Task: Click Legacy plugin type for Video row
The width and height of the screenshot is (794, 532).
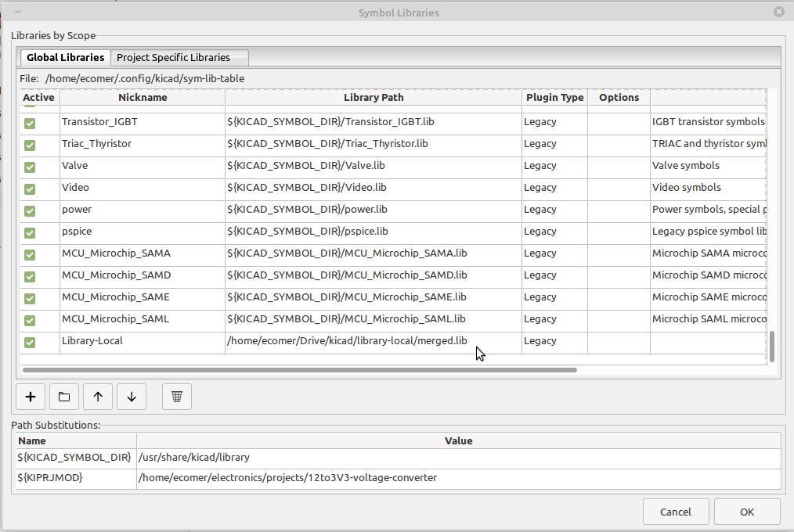Action: click(x=555, y=189)
